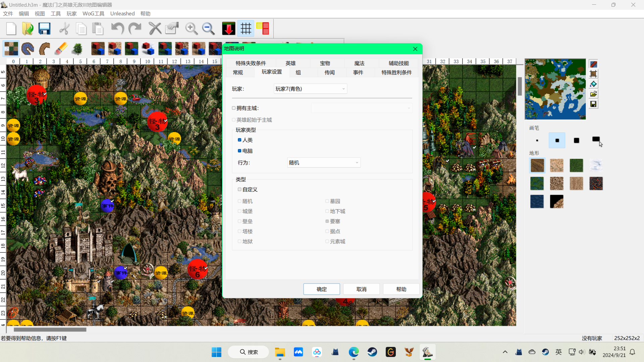Click the undo arrow icon
Viewport: 644px width, 362px height.
click(117, 28)
